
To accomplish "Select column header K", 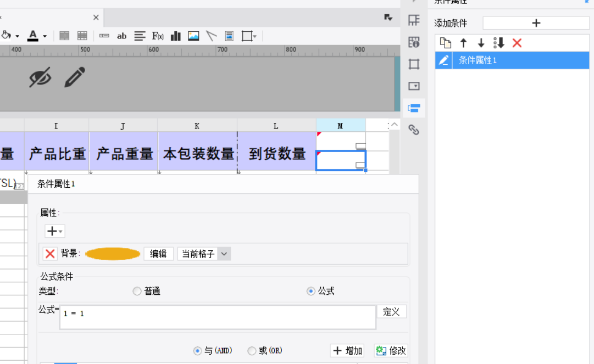I will point(197,126).
